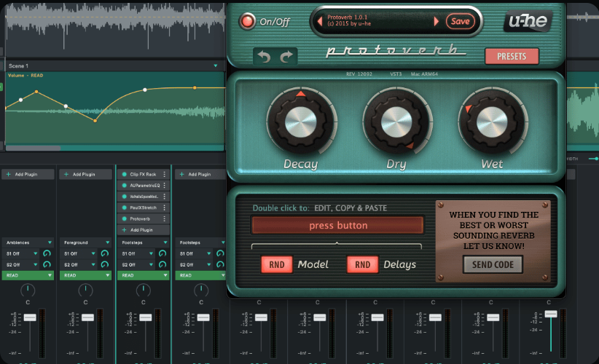The image size is (599, 364).
Task: Click RND button next to Model
Action: tap(277, 264)
